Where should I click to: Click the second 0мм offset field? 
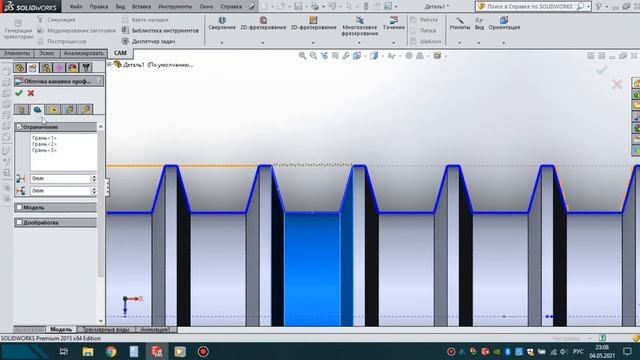[x=60, y=191]
